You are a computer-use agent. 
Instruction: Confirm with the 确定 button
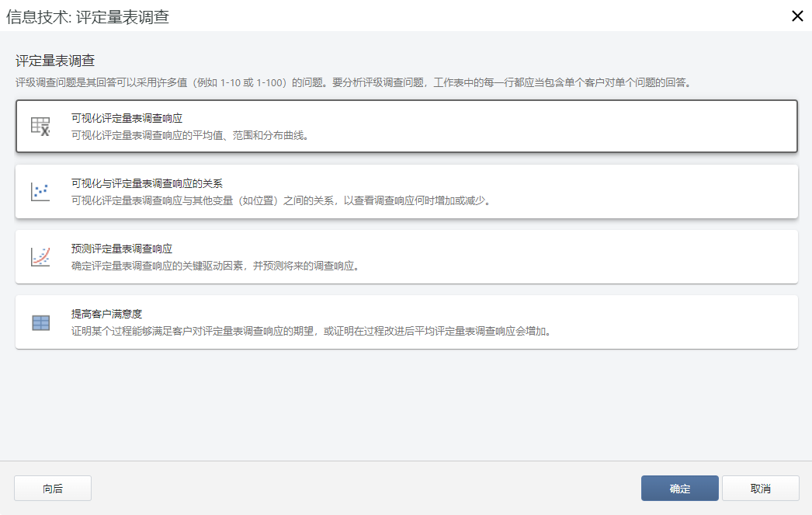click(x=679, y=488)
